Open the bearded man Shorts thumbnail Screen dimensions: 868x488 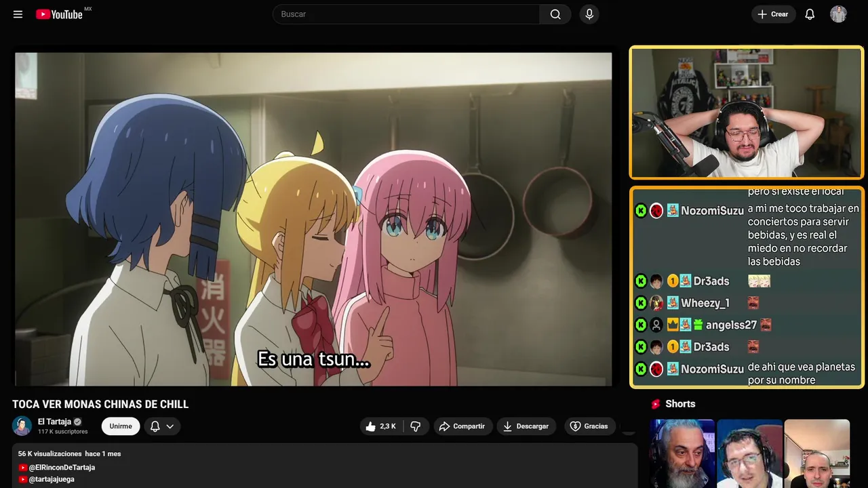(x=682, y=453)
